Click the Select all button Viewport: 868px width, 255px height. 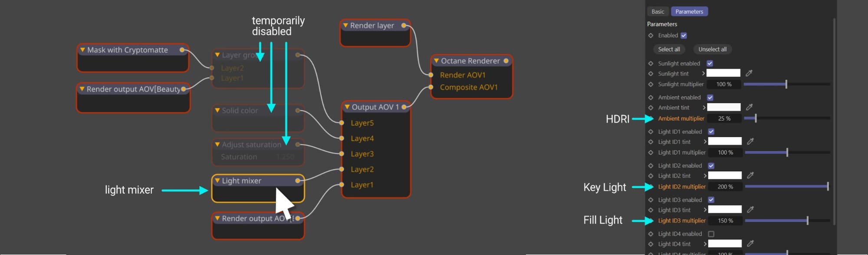pos(669,49)
